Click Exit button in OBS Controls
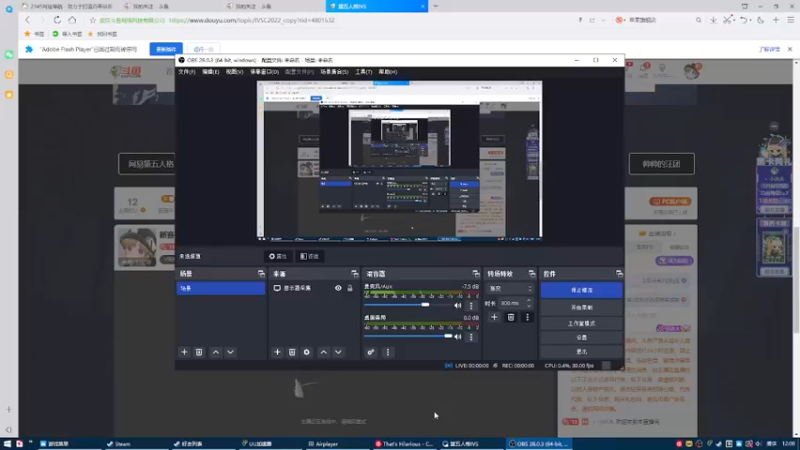 pyautogui.click(x=582, y=352)
